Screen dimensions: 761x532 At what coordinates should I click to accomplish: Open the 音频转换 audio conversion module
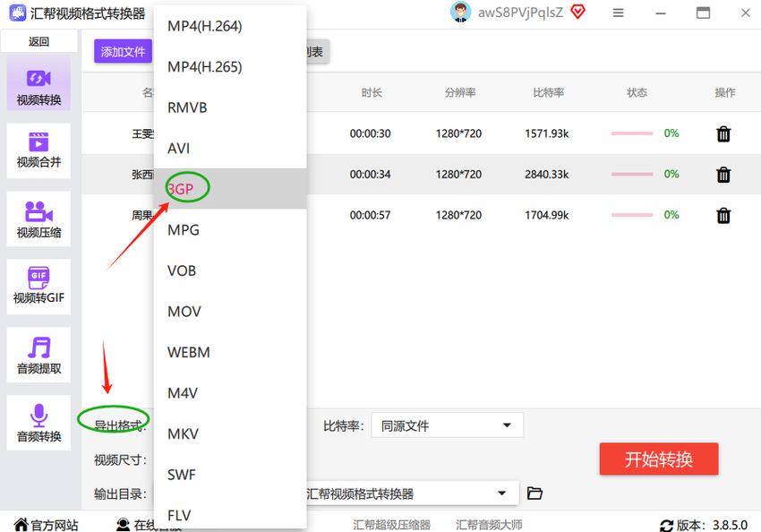coord(38,424)
